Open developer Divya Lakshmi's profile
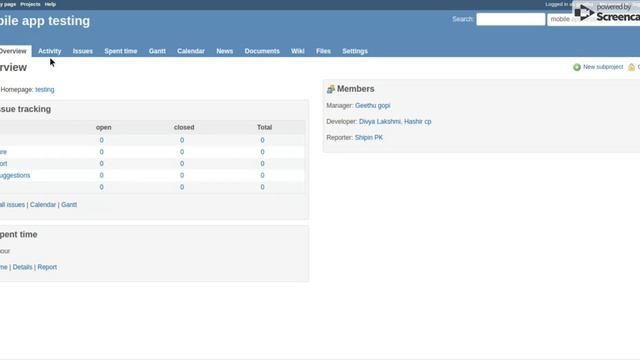Image resolution: width=640 pixels, height=360 pixels. point(380,122)
